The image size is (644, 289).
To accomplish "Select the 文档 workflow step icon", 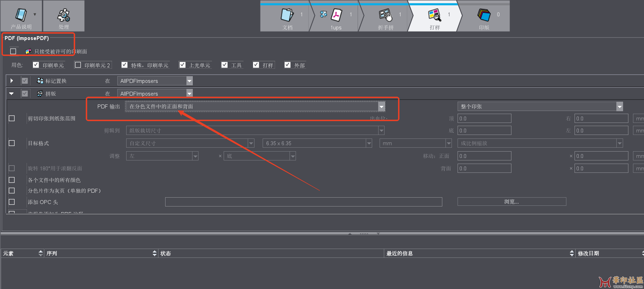I will click(287, 15).
